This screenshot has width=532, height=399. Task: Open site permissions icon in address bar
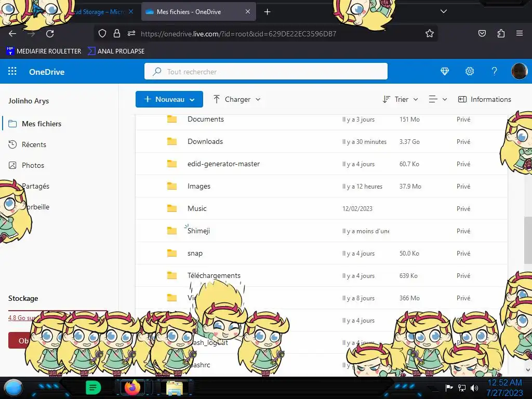pyautogui.click(x=131, y=33)
